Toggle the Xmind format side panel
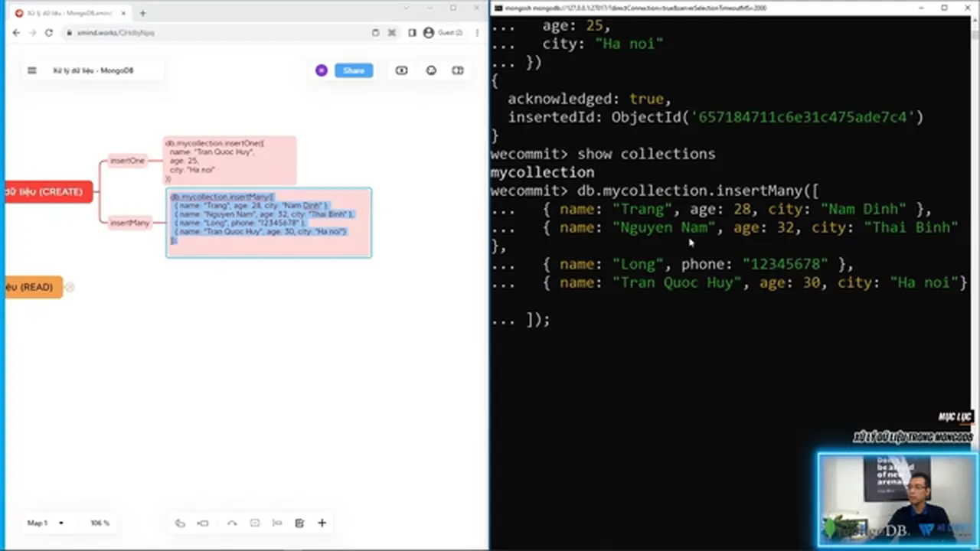 (458, 70)
